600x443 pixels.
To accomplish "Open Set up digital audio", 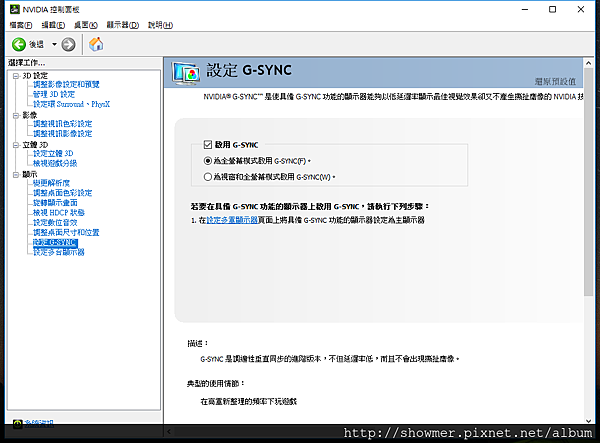I will [55, 223].
